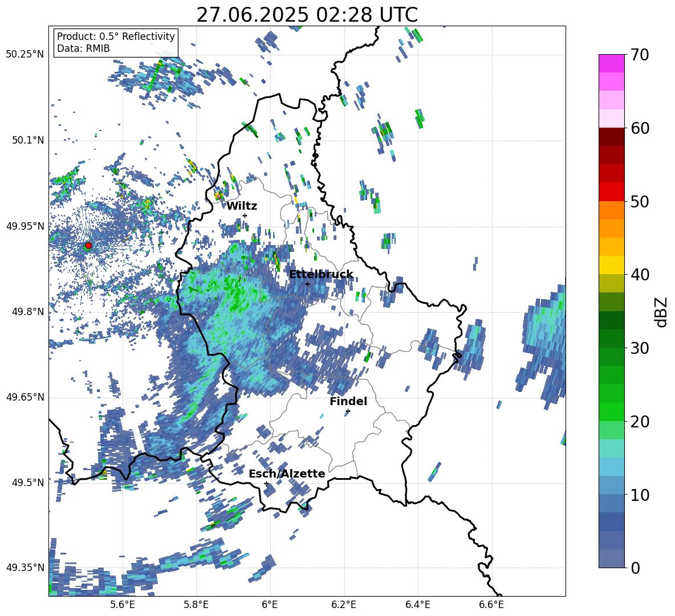Click the red radar site marker
This screenshot has width=675, height=616.
click(88, 246)
